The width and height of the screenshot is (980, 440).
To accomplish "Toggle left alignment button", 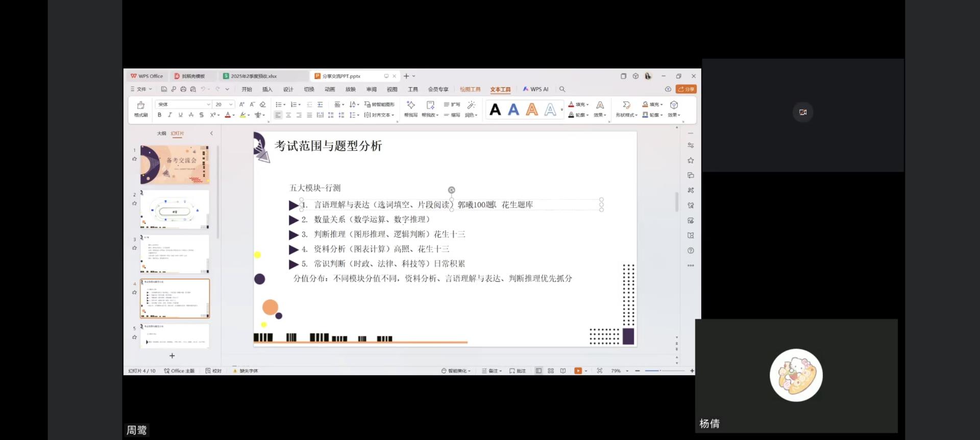I will pos(278,115).
